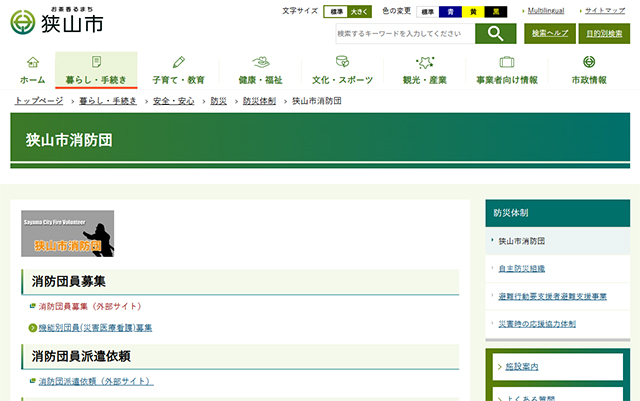Image resolution: width=640 pixels, height=401 pixels.
Task: Open 自主防災組織 in side menu
Action: [x=521, y=268]
